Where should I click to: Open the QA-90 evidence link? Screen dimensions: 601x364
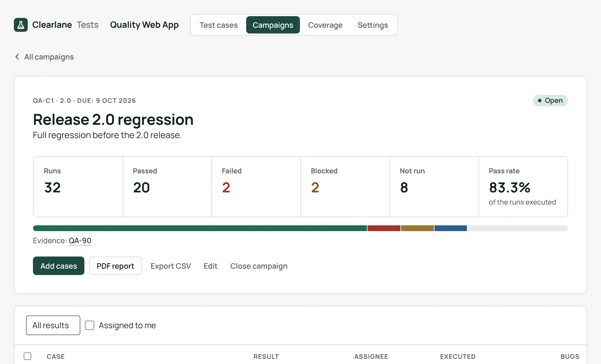pyautogui.click(x=80, y=241)
